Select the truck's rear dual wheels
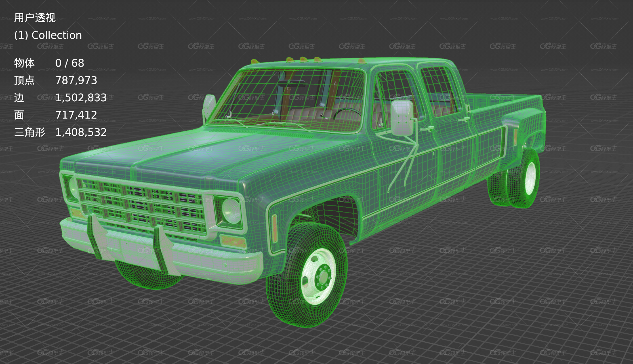The width and height of the screenshot is (633, 364). (x=514, y=178)
